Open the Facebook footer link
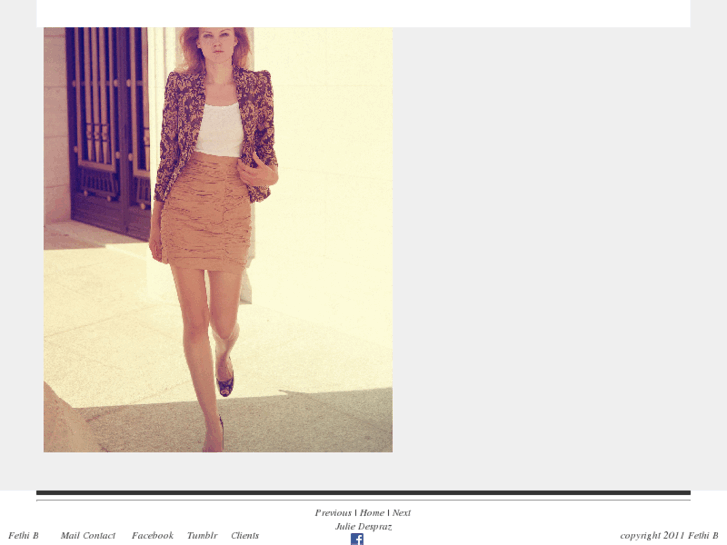The image size is (727, 545). coord(153,535)
